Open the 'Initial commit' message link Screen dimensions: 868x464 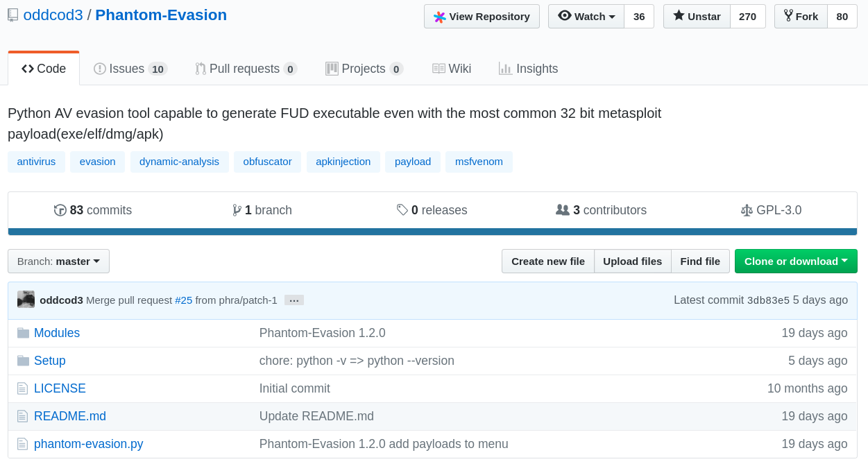[x=295, y=388]
